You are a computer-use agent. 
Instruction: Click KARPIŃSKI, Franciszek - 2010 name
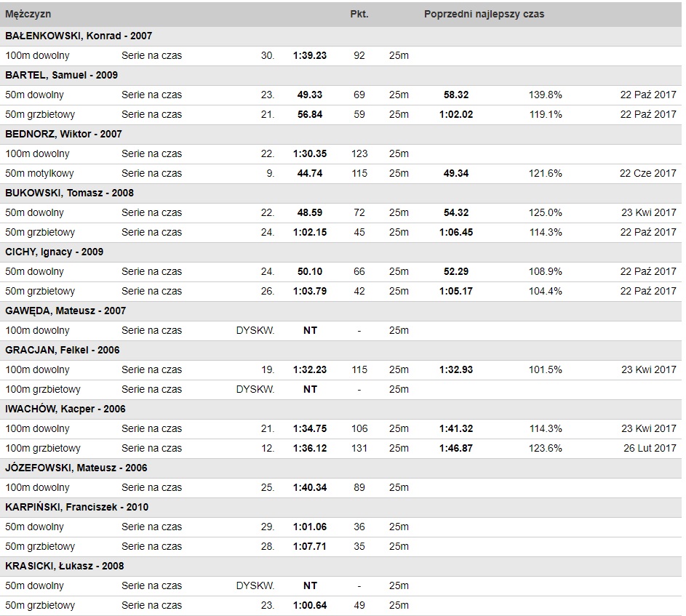click(77, 507)
